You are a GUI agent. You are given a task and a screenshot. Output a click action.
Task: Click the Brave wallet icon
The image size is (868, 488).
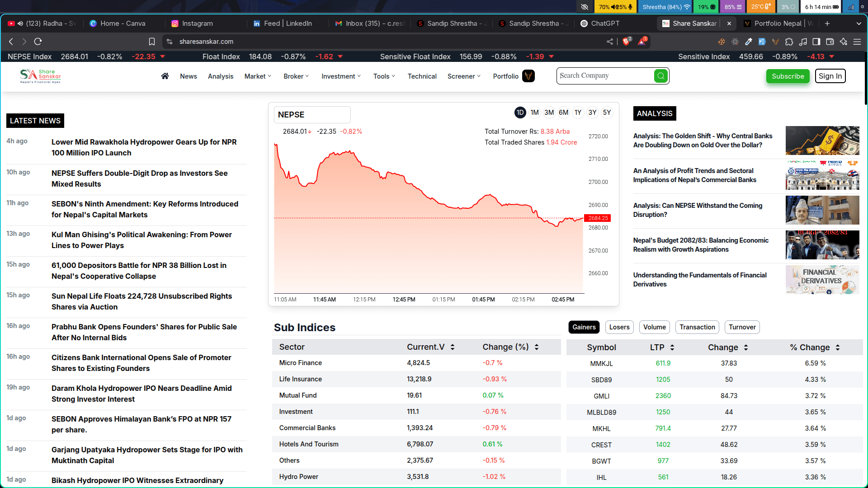point(830,42)
